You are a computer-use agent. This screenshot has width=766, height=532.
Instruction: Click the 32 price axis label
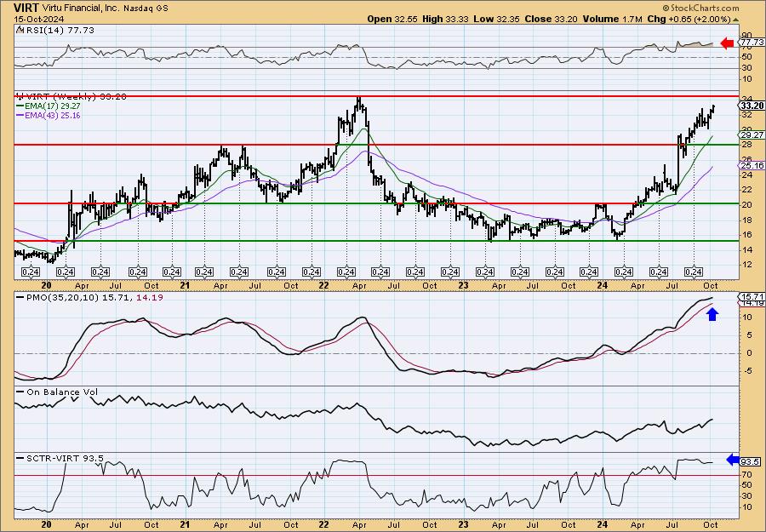(746, 115)
